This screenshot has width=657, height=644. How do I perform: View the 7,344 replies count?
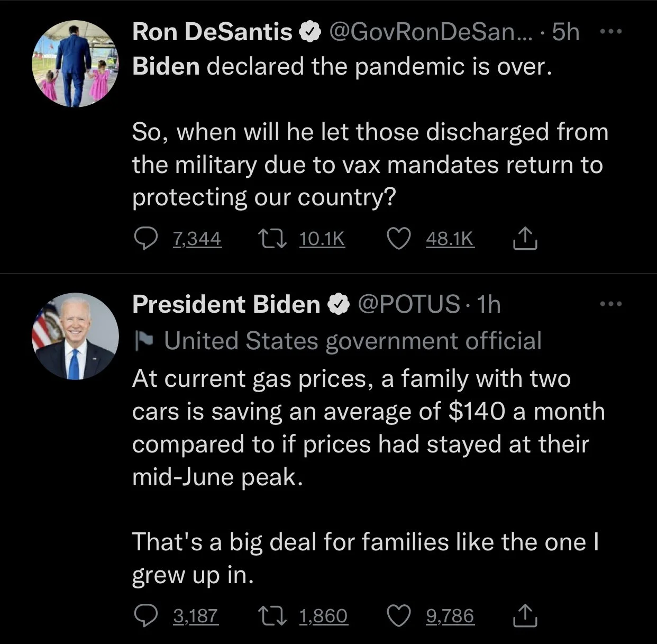(x=197, y=239)
